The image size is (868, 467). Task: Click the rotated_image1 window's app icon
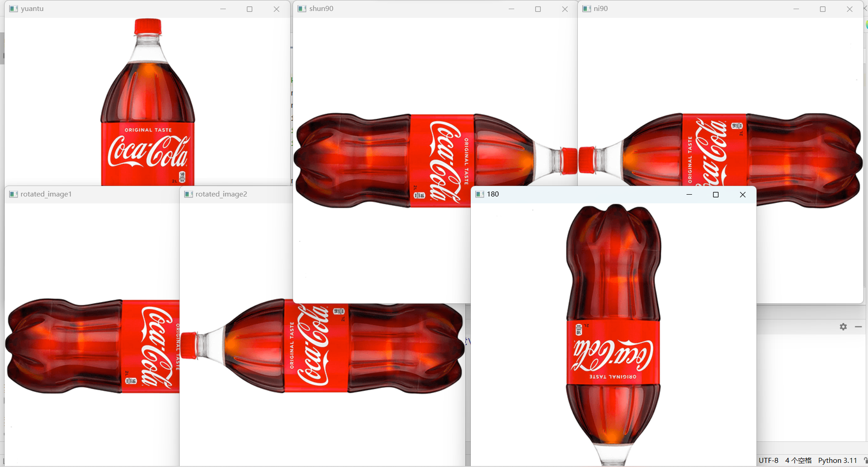click(13, 194)
